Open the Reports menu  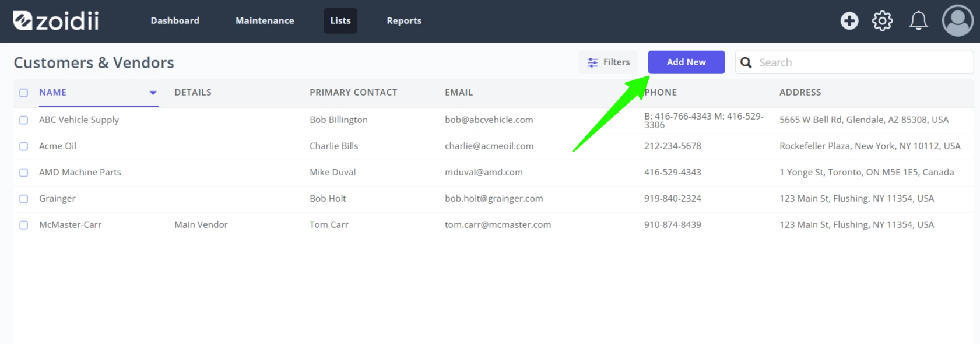click(404, 20)
